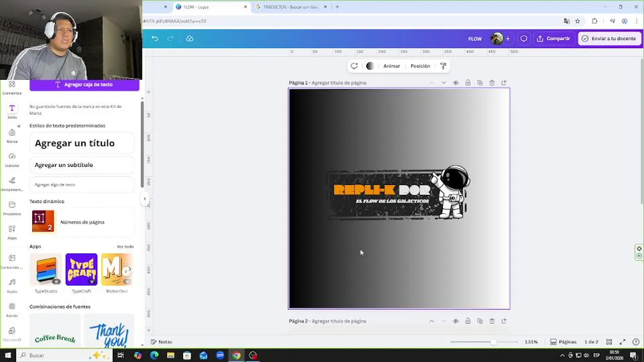644x362 pixels.
Task: Move Página 2 up with the chevron
Action: [431, 321]
